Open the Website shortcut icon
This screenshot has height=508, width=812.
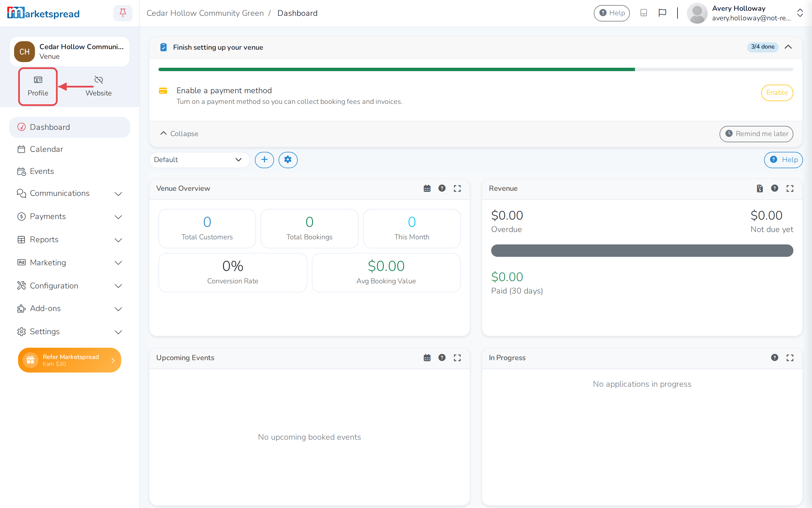pos(98,86)
